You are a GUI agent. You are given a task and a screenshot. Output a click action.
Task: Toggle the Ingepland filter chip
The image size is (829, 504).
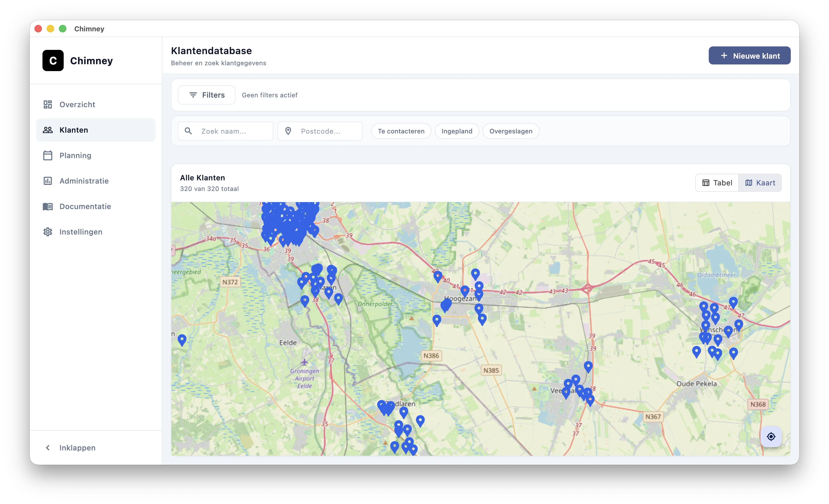[x=457, y=131]
